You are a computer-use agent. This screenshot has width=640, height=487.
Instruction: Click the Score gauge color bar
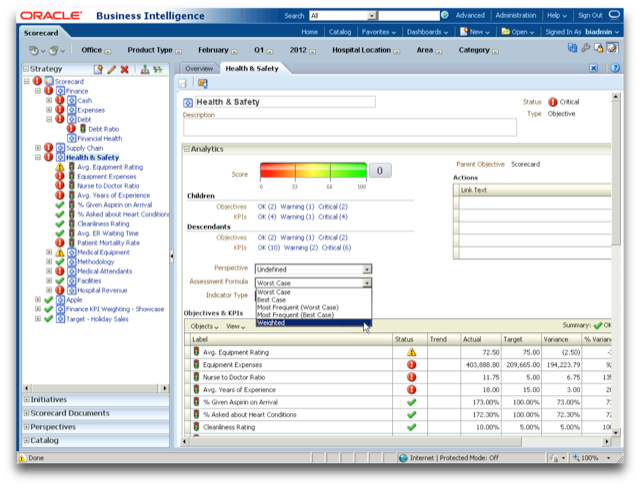pos(311,171)
